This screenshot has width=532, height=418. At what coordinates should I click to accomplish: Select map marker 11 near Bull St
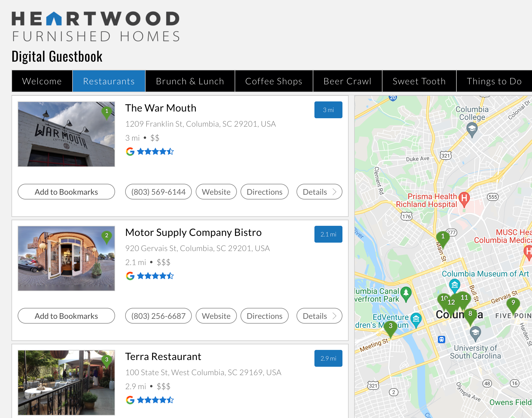pyautogui.click(x=464, y=299)
